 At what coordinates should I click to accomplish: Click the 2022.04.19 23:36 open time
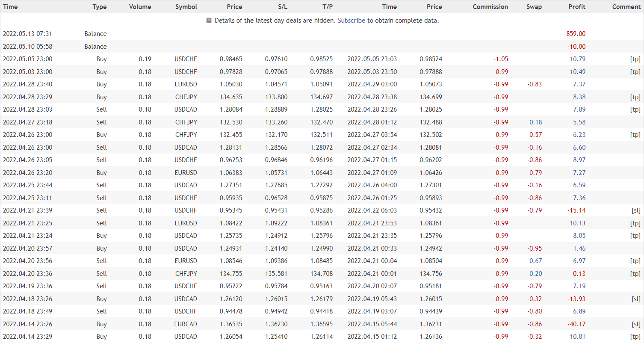[x=28, y=286]
